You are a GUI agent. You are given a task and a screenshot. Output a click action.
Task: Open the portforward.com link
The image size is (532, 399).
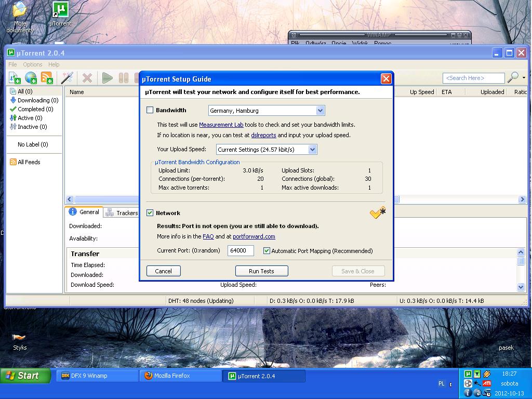coord(254,236)
